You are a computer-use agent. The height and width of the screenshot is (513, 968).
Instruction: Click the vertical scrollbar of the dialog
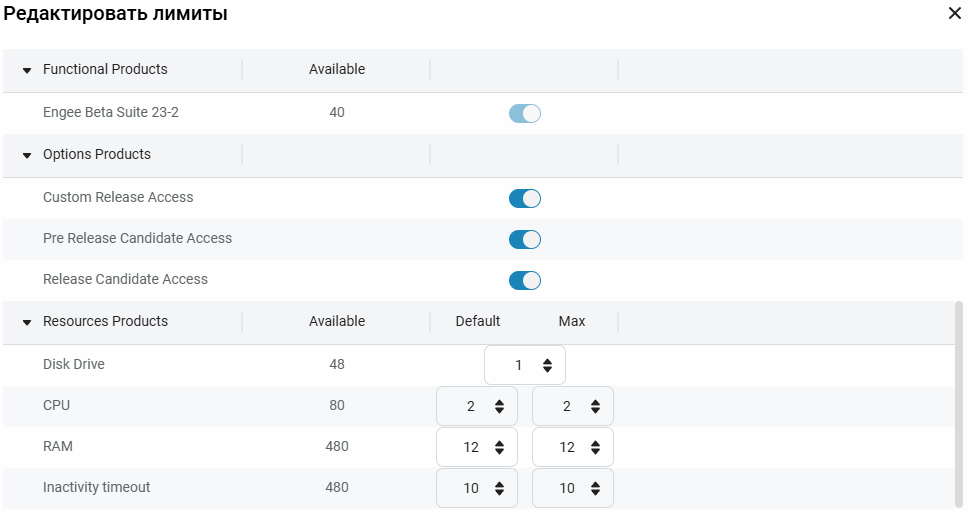958,404
